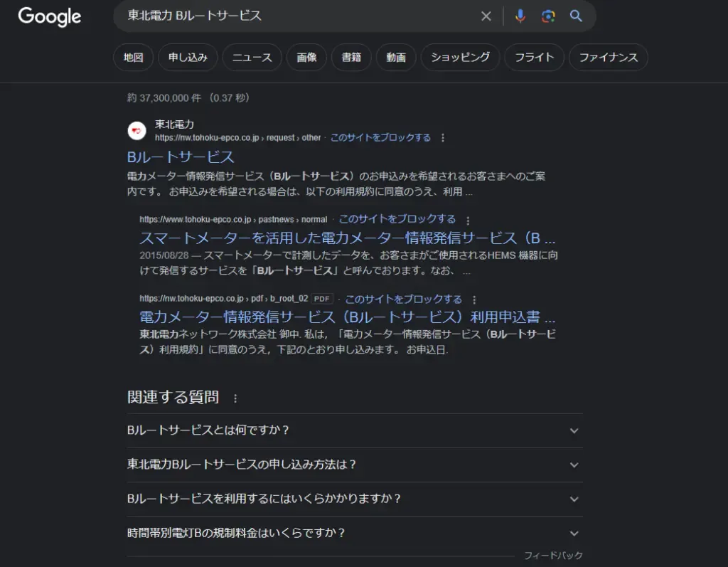Open Google Lens image search
Image resolution: width=728 pixels, height=567 pixels.
[x=547, y=16]
